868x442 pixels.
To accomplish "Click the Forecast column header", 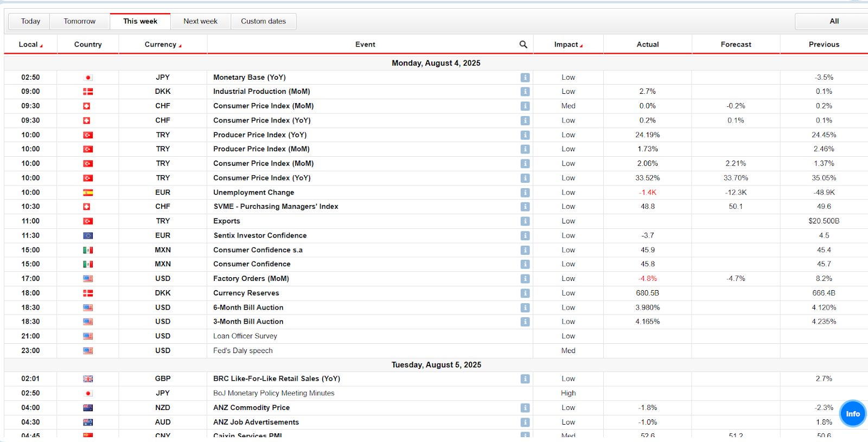I will (x=736, y=44).
